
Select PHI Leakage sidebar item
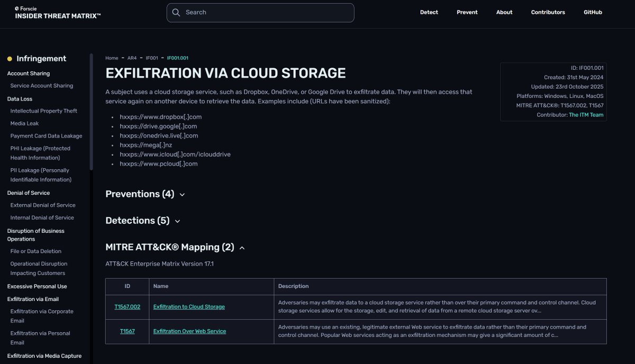click(x=40, y=153)
